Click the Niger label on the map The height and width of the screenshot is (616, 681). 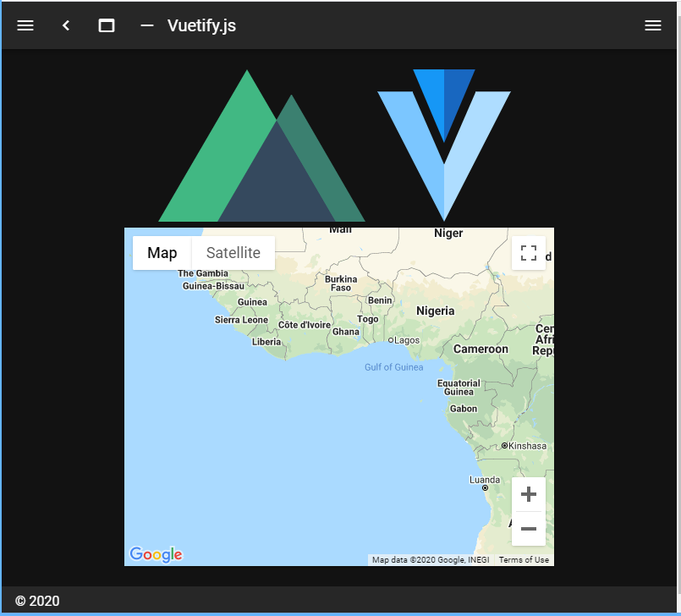(448, 234)
